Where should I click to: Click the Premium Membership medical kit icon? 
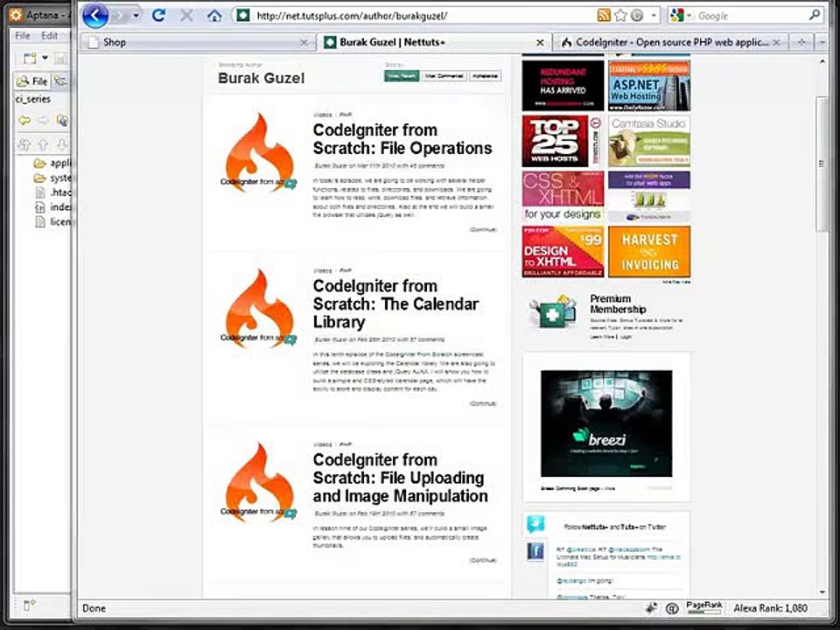(x=552, y=311)
